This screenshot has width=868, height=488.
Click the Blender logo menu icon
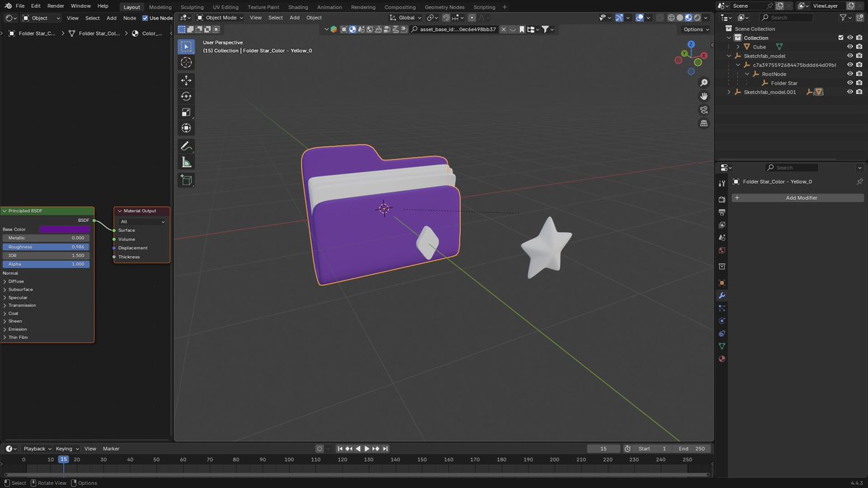[8, 6]
